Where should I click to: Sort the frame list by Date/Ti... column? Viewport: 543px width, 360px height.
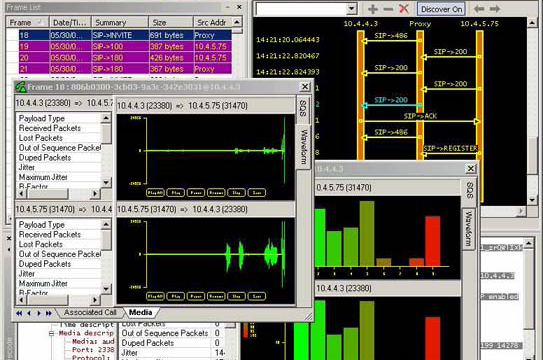(70, 22)
